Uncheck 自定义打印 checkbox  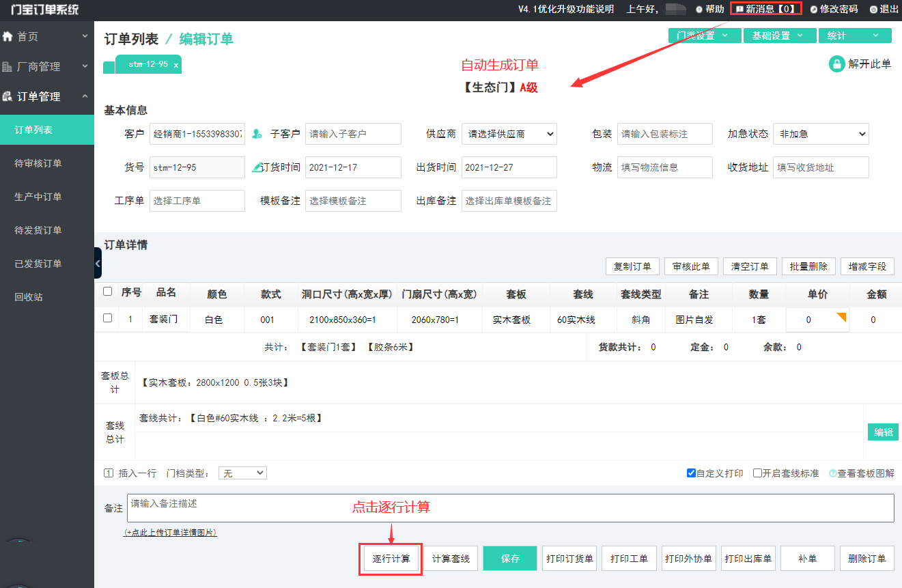point(691,473)
